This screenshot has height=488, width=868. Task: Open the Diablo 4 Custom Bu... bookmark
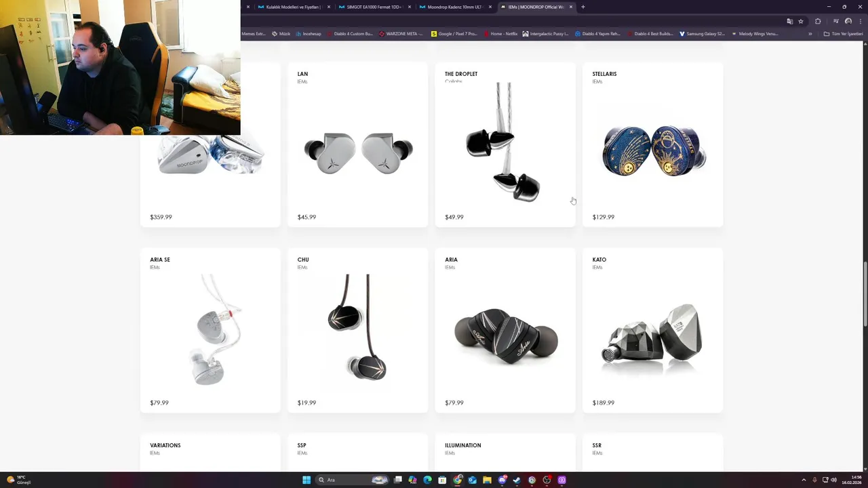point(349,34)
